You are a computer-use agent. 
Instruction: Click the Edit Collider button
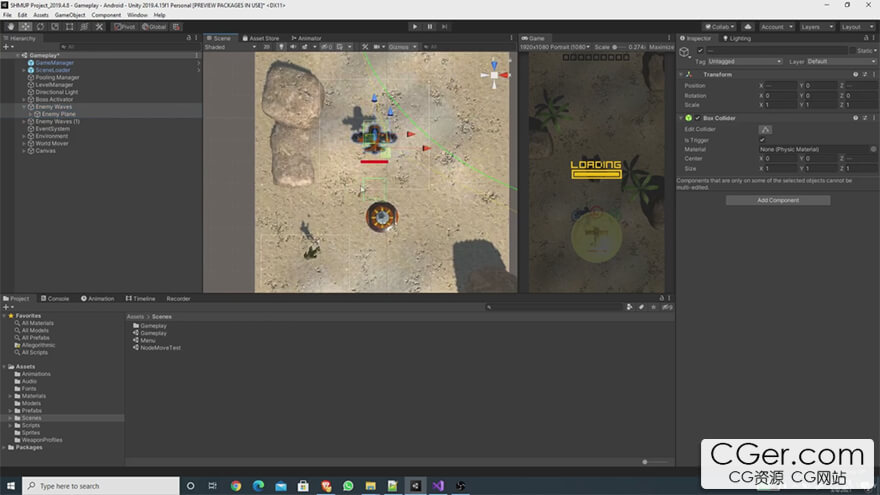[x=765, y=129]
